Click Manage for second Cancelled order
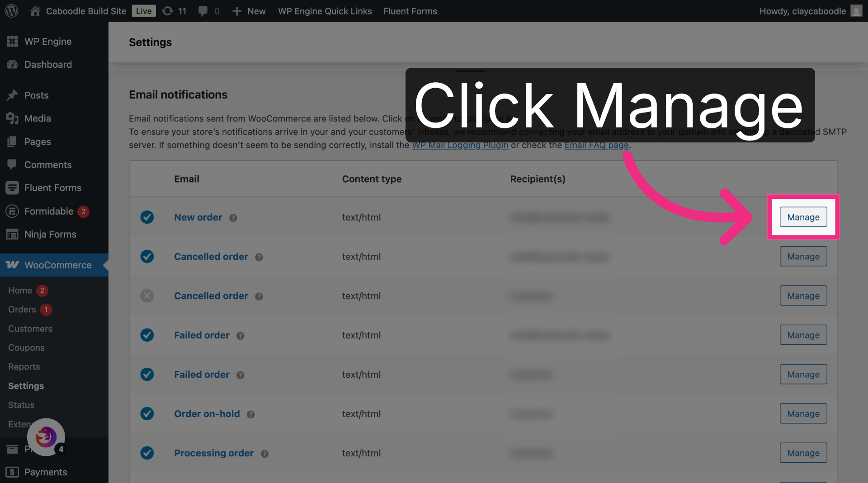Viewport: 868px width, 483px height. pyautogui.click(x=803, y=296)
